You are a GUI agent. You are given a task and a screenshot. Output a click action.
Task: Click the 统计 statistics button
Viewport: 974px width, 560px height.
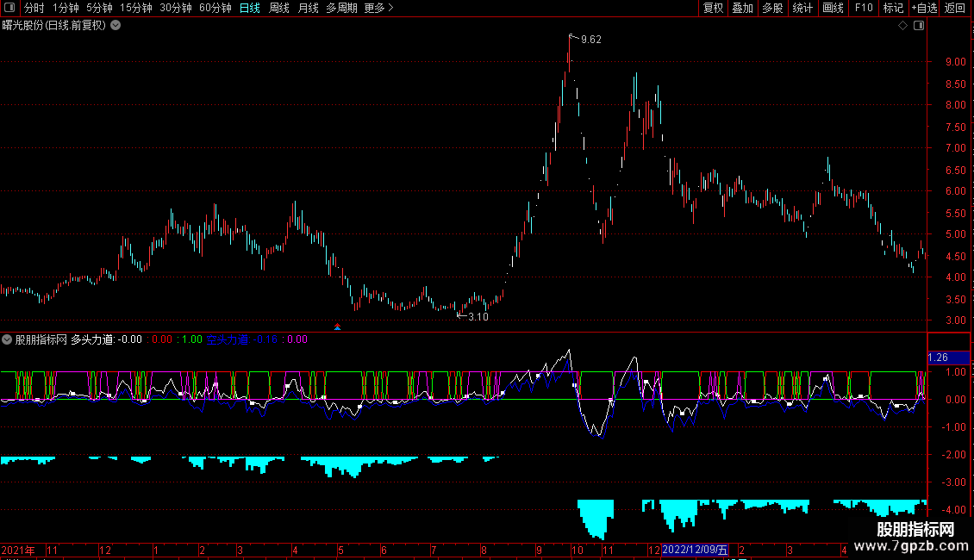point(802,8)
